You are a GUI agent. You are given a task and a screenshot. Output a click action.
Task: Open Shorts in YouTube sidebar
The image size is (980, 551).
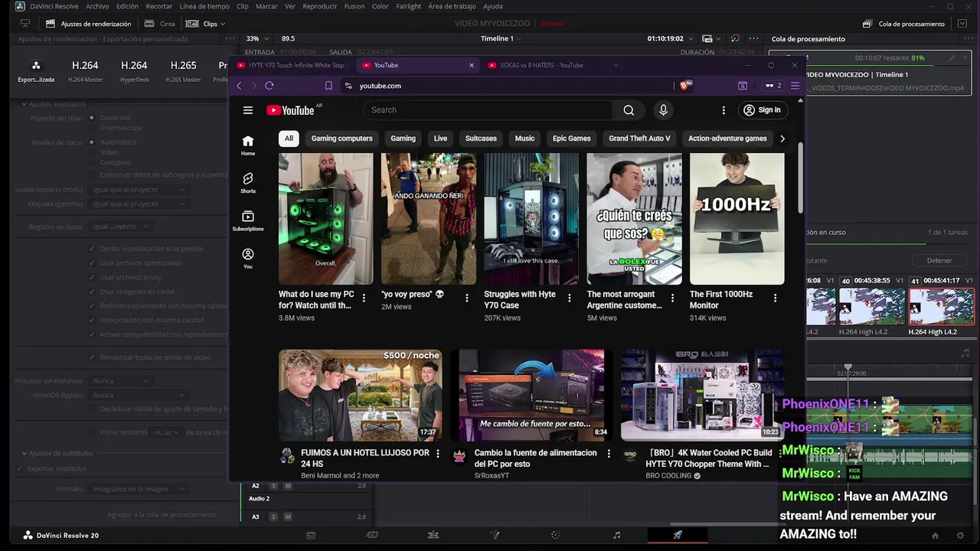point(247,183)
